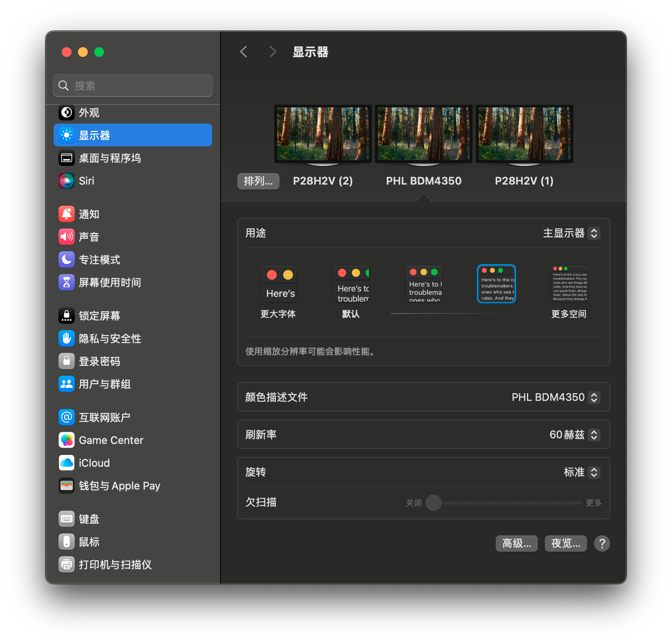The width and height of the screenshot is (672, 644).
Task: Go forward with the right chevron
Action: pos(273,52)
